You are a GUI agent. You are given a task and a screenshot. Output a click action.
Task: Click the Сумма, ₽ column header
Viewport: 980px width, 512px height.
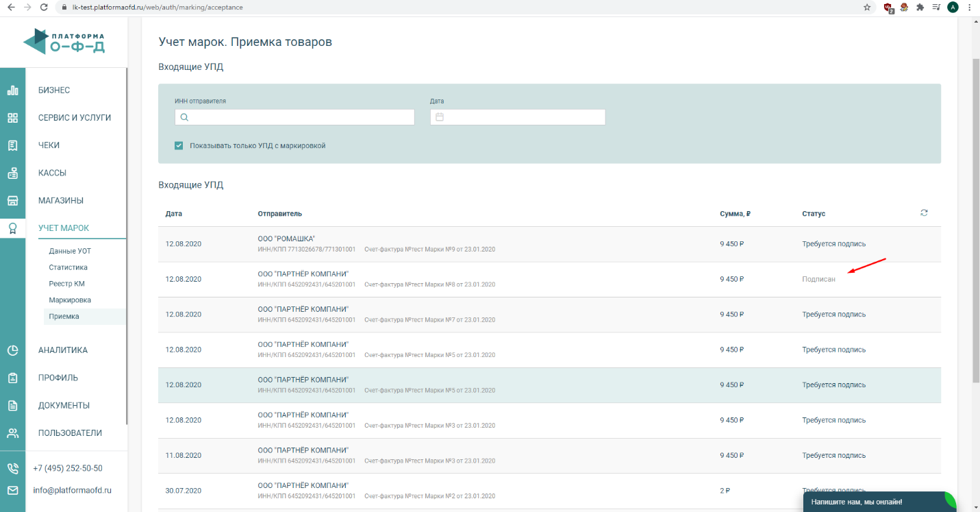click(736, 214)
